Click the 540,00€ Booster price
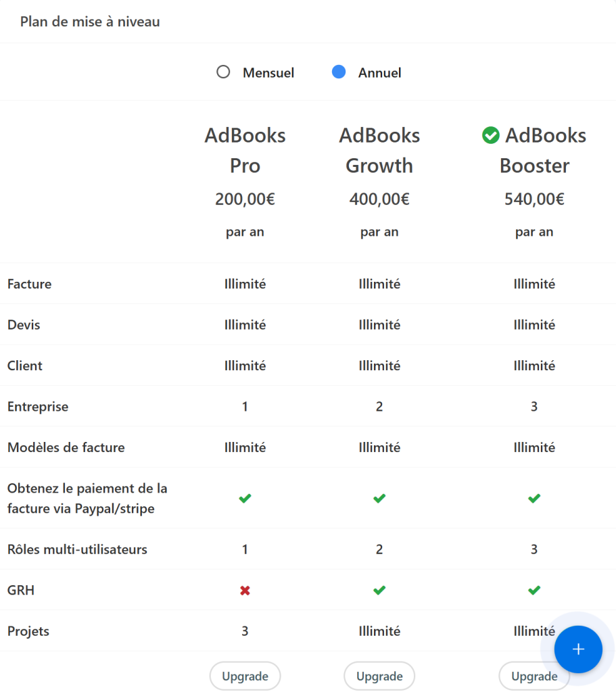 pyautogui.click(x=534, y=199)
